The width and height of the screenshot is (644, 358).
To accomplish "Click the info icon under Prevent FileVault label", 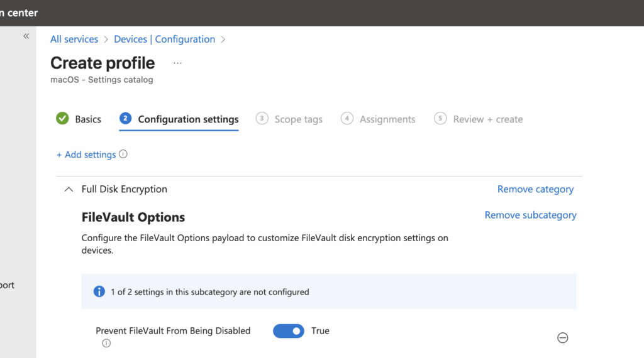I will coord(106,343).
